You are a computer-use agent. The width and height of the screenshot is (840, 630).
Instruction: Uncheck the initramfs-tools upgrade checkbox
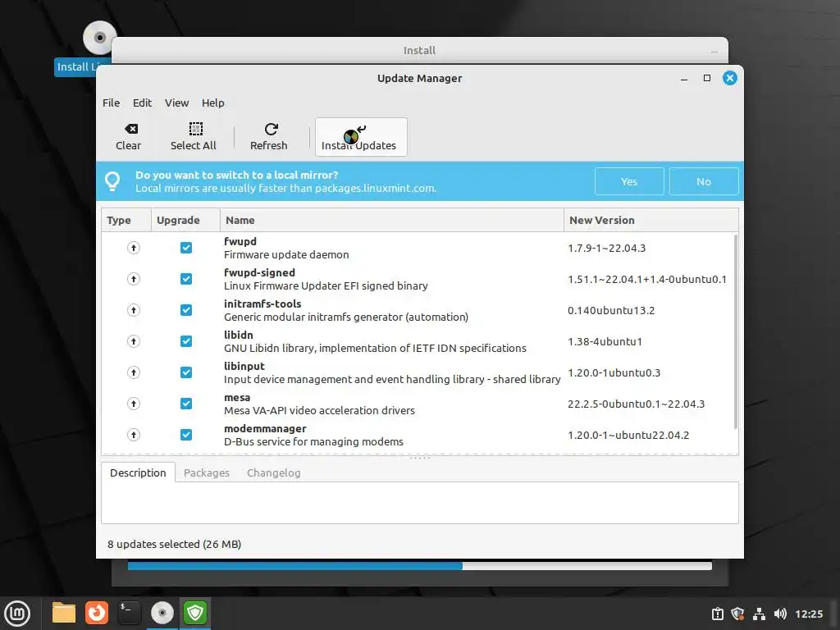(186, 310)
